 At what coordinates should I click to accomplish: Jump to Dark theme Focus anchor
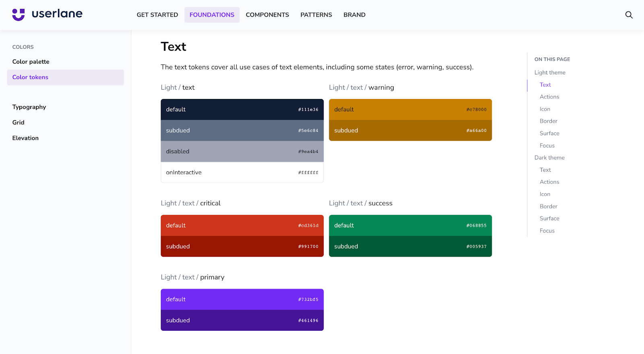click(x=547, y=231)
